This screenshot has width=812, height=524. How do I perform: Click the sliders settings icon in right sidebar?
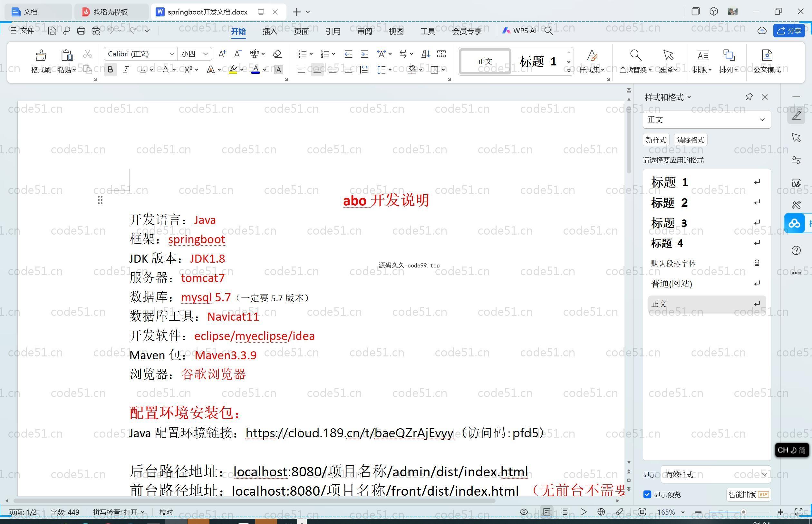796,160
